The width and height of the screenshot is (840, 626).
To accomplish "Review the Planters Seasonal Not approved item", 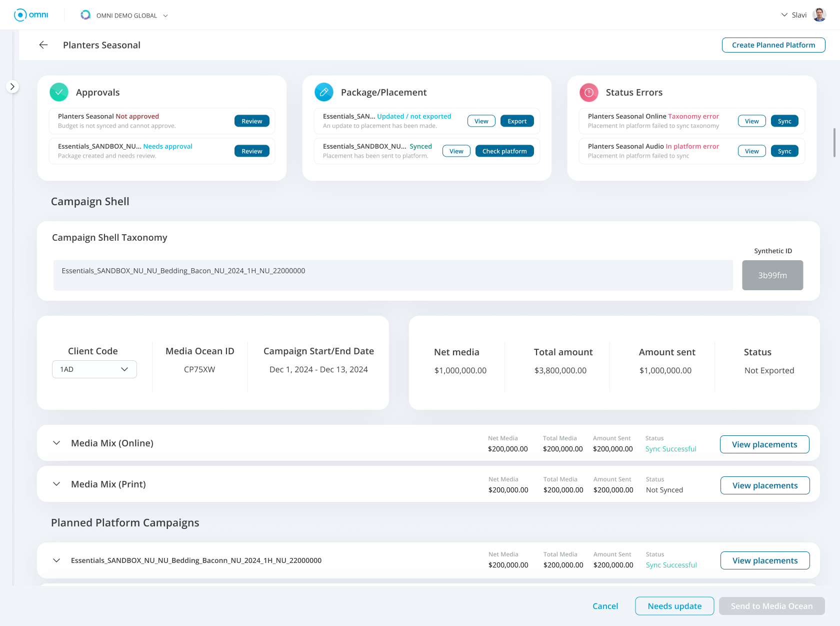I will pos(252,121).
